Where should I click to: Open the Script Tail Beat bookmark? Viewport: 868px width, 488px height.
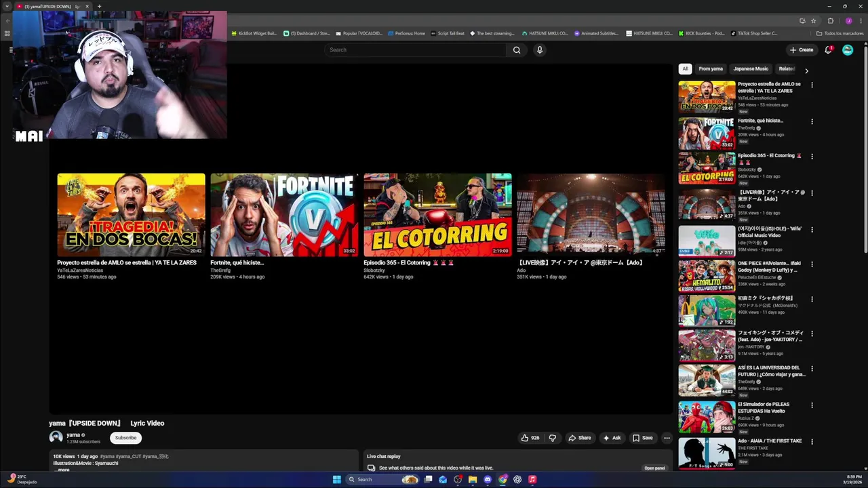click(x=448, y=33)
